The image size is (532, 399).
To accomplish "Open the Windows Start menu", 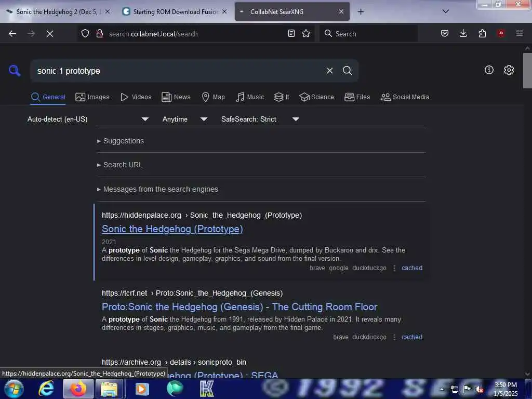I will (14, 389).
